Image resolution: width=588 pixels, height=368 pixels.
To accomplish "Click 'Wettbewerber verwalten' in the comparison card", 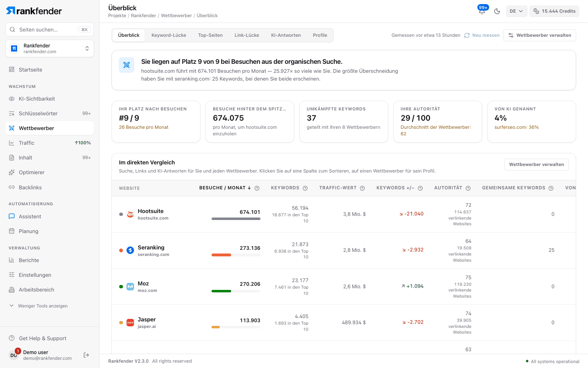I will 536,164.
